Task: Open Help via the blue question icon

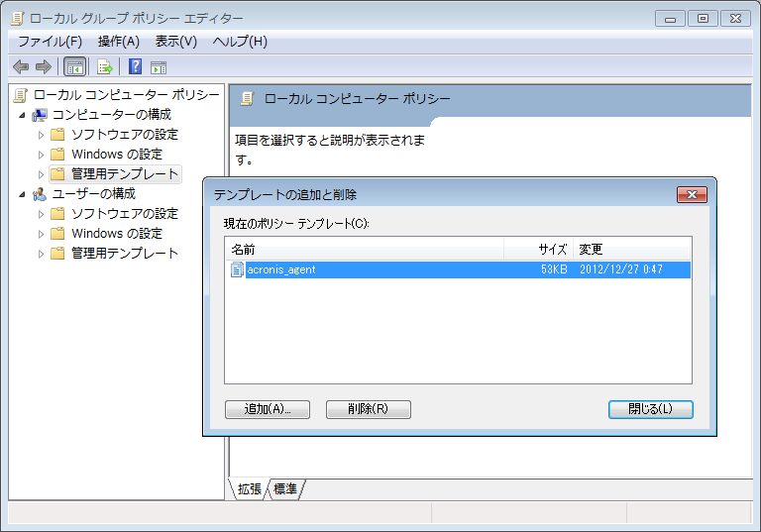Action: 135,67
